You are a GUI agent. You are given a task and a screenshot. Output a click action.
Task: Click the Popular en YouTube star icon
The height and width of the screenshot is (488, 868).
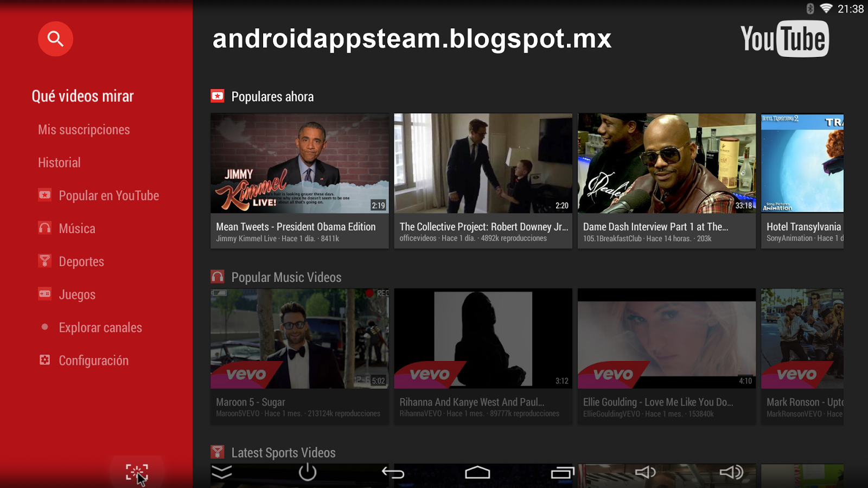click(45, 195)
